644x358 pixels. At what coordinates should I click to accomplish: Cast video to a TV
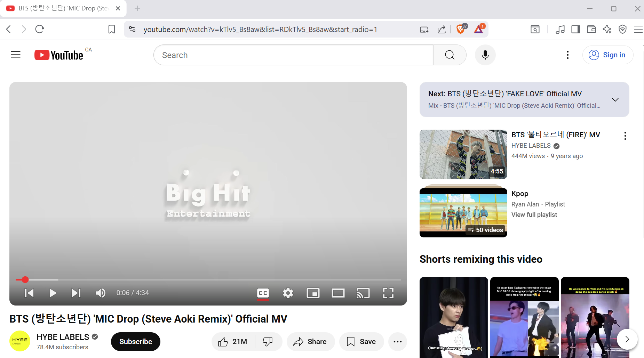click(x=363, y=293)
